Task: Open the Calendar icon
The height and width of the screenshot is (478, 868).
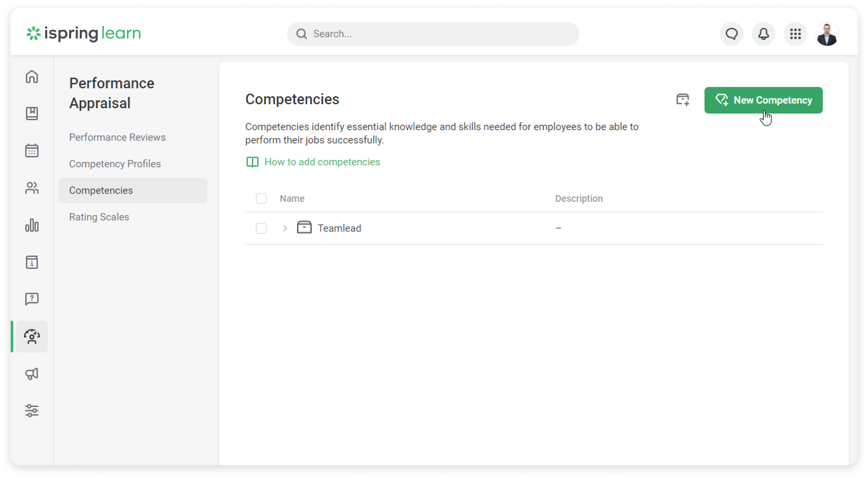Action: click(32, 150)
